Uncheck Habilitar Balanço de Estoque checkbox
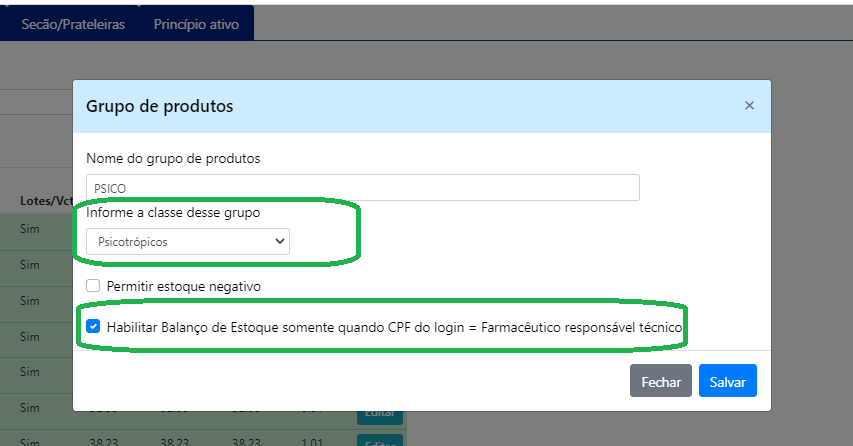This screenshot has height=446, width=853. tap(93, 326)
